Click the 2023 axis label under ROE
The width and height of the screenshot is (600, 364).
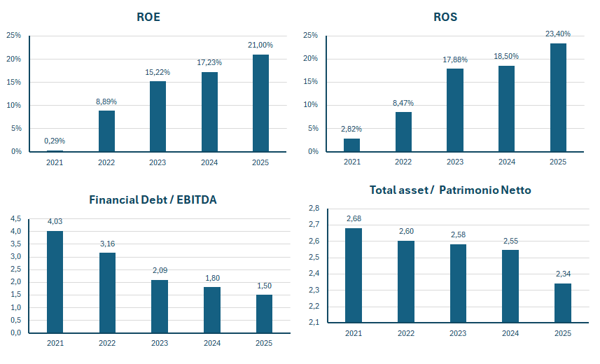[x=158, y=162]
